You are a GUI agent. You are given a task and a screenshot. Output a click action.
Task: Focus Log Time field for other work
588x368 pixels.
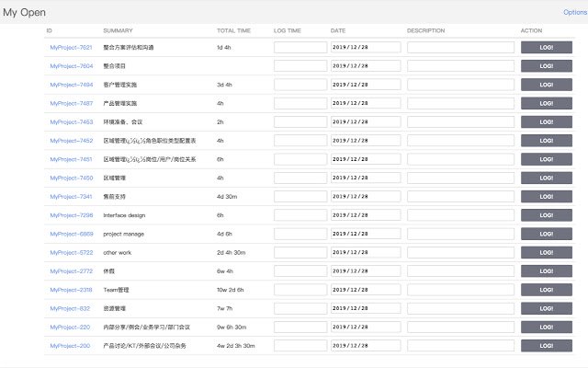click(x=300, y=253)
